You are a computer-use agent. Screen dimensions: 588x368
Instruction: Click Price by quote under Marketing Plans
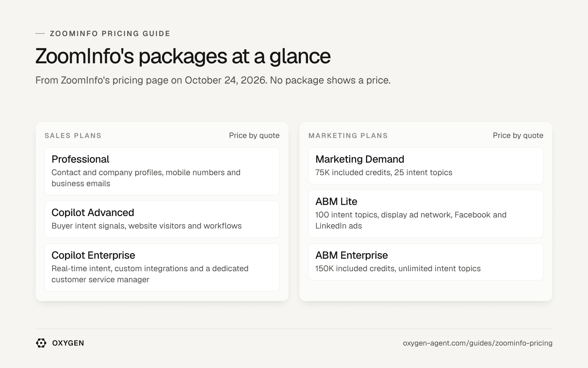(x=518, y=135)
